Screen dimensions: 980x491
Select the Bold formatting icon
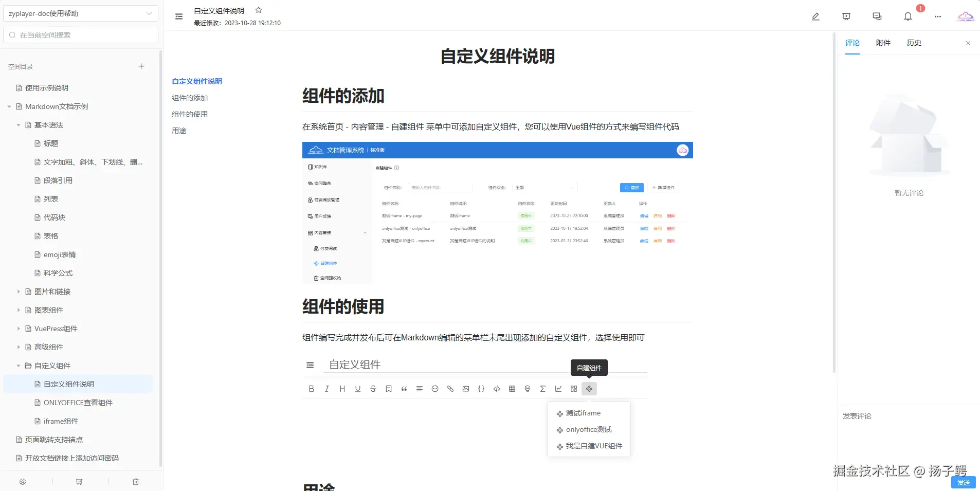(x=311, y=389)
